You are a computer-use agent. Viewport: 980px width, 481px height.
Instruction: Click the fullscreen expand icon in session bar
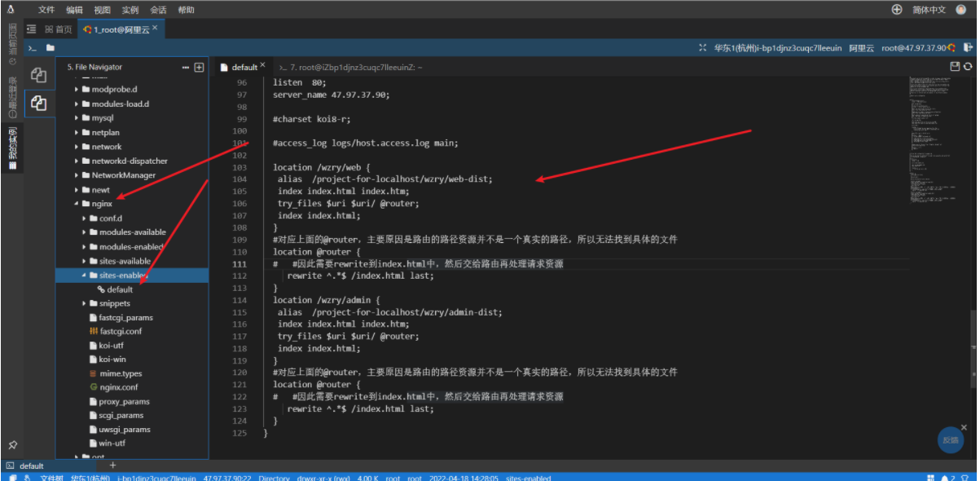click(x=703, y=48)
